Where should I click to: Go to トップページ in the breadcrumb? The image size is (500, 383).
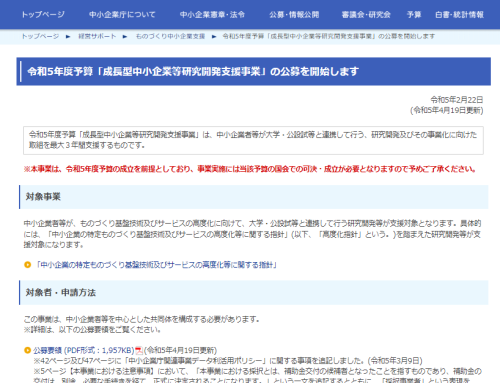(40, 36)
